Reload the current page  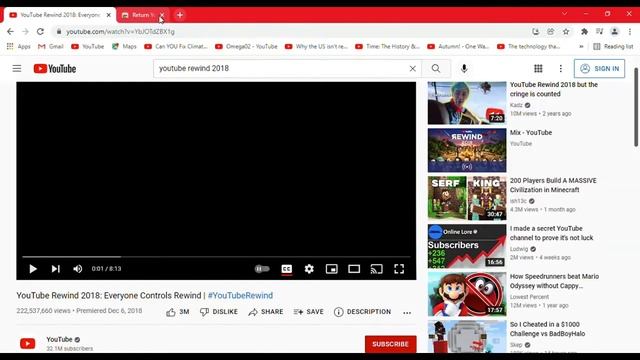coord(40,31)
